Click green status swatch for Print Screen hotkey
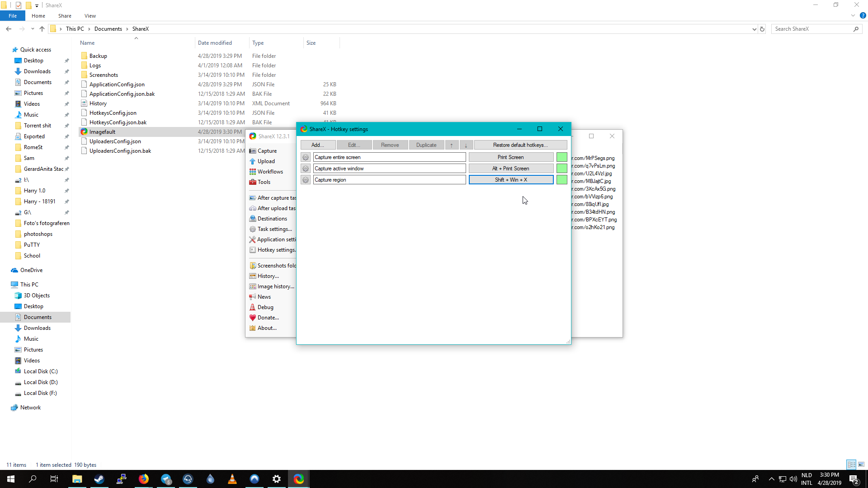Screen dimensions: 868x488 [561, 157]
